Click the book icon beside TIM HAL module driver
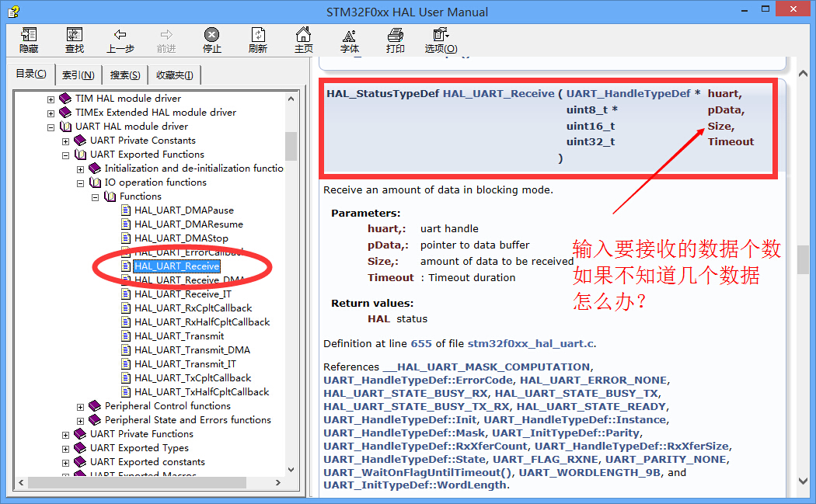Image resolution: width=816 pixels, height=504 pixels. pyautogui.click(x=65, y=99)
